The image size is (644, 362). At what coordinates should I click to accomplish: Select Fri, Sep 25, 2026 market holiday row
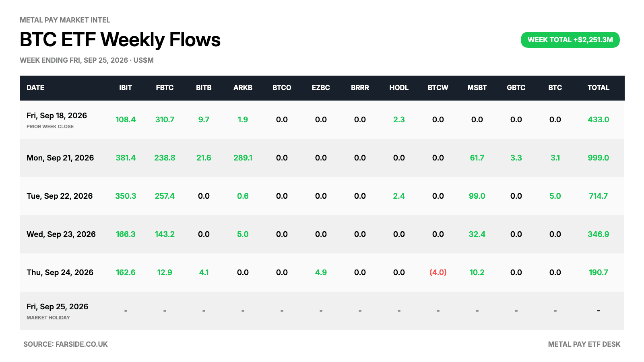click(322, 311)
